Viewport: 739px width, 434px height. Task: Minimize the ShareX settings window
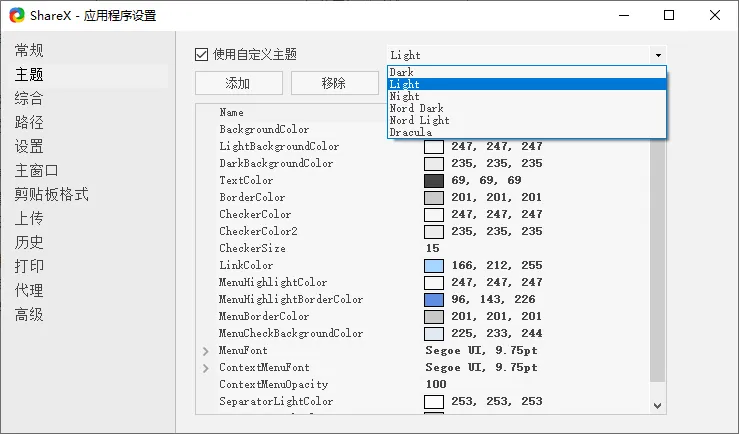[624, 15]
